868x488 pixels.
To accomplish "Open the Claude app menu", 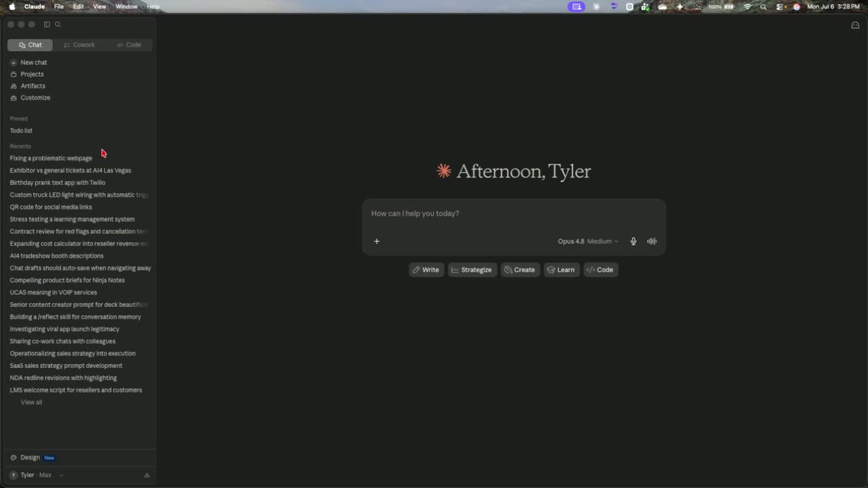I will click(35, 7).
